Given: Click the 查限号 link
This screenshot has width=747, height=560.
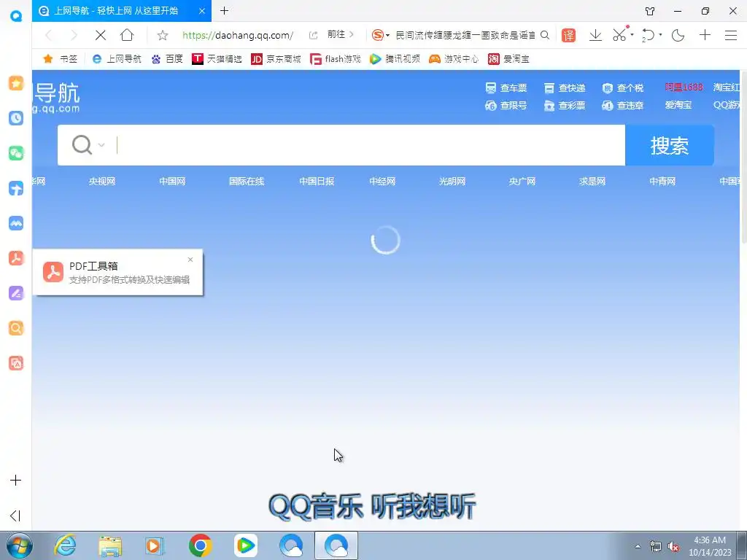Looking at the screenshot, I should (506, 106).
